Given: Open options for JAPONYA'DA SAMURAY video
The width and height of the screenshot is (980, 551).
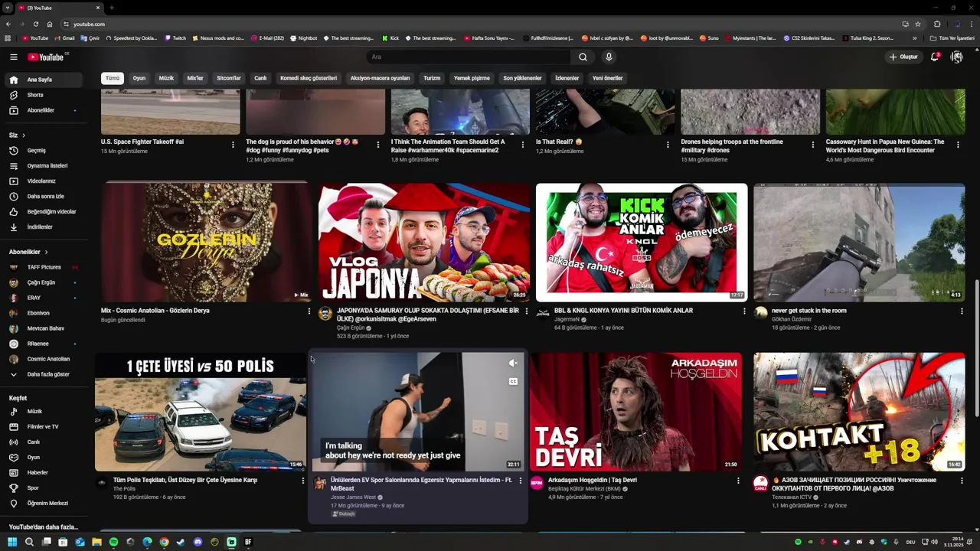Looking at the screenshot, I should 526,311.
